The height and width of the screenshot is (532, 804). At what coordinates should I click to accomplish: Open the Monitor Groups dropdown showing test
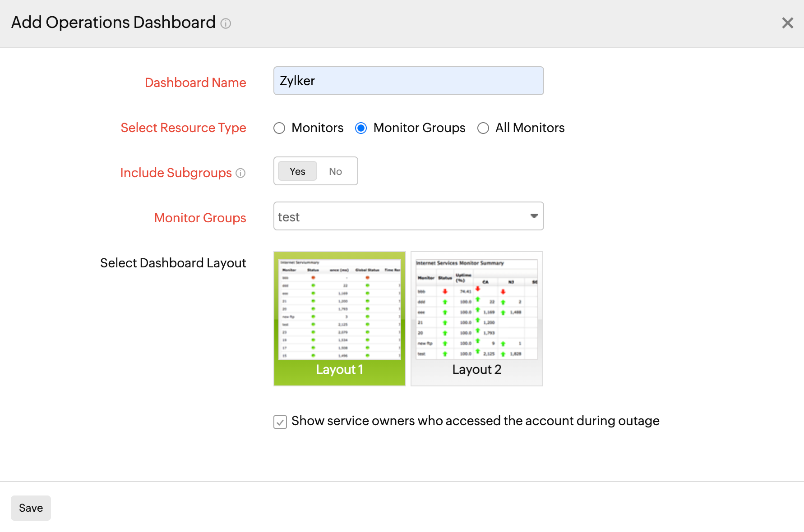(x=402, y=216)
